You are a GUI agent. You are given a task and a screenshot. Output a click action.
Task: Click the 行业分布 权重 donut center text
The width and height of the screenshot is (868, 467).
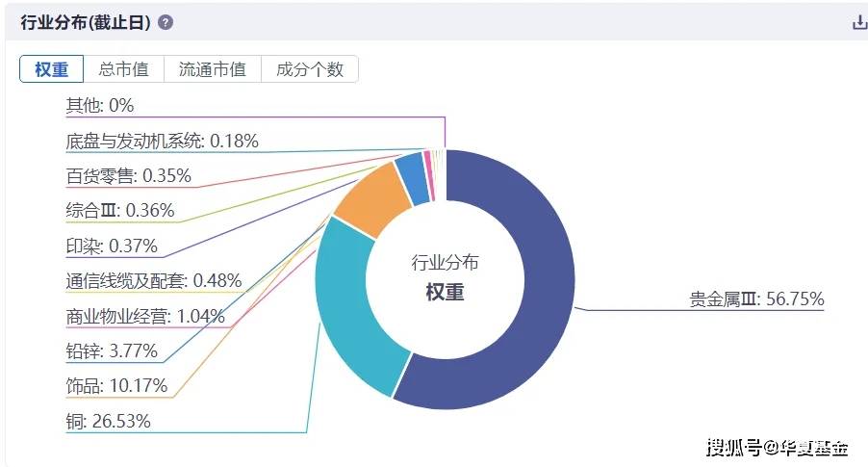(x=445, y=277)
